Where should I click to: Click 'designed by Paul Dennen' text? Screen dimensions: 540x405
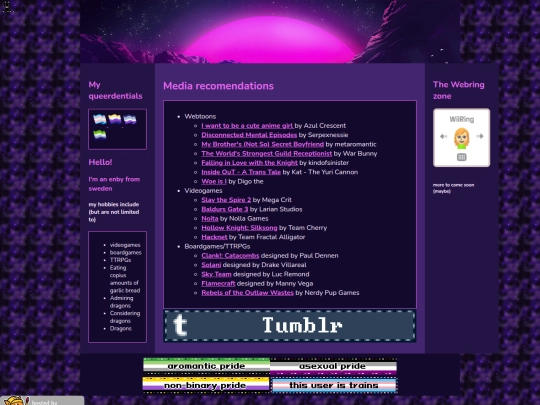(x=300, y=256)
